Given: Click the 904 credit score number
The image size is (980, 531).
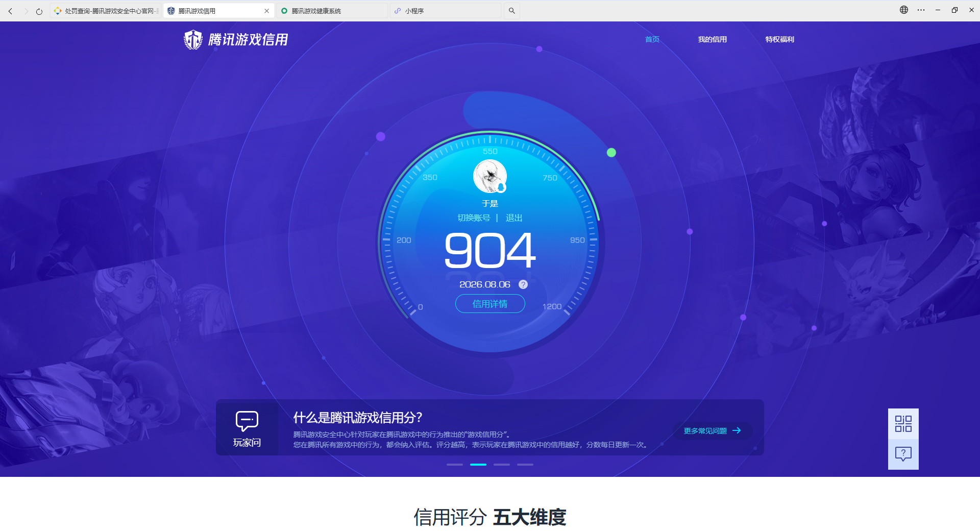Looking at the screenshot, I should pos(490,250).
